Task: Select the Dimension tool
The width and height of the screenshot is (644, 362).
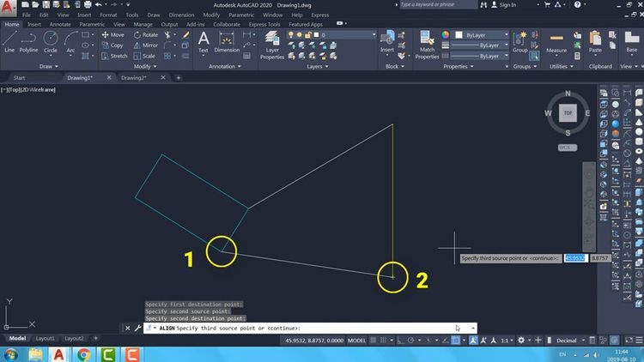Action: (x=227, y=42)
